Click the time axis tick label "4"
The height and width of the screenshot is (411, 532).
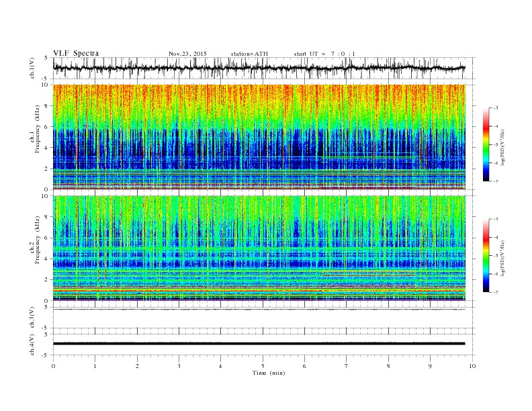pyautogui.click(x=220, y=366)
